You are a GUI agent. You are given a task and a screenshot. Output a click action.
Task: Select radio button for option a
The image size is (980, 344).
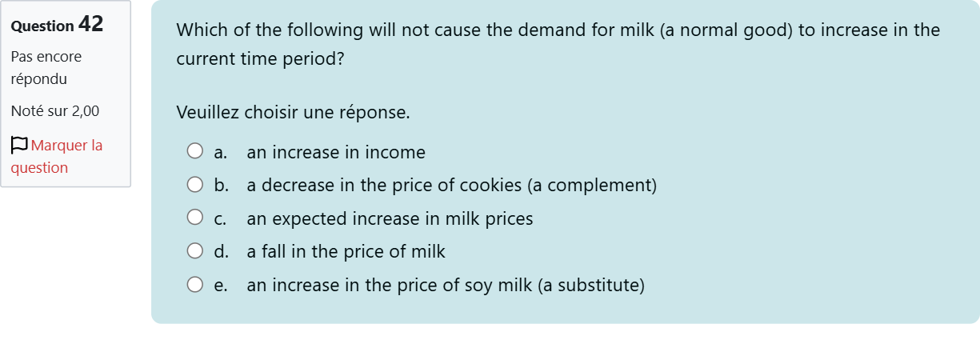[195, 152]
